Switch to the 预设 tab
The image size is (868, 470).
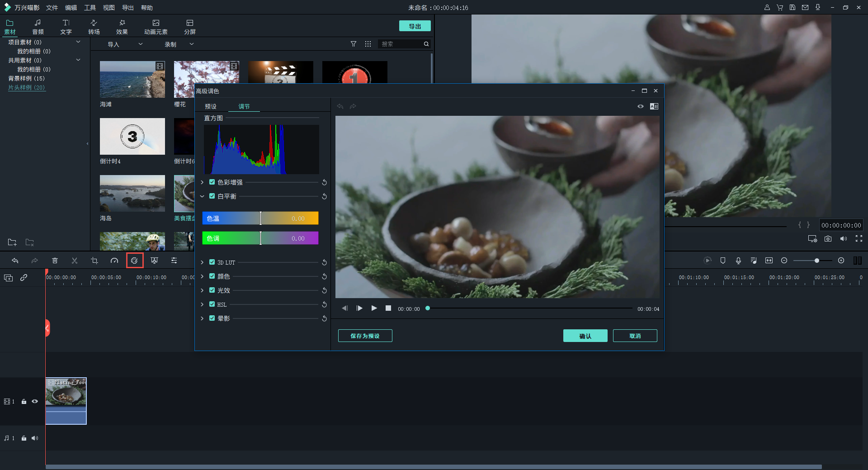pyautogui.click(x=211, y=107)
